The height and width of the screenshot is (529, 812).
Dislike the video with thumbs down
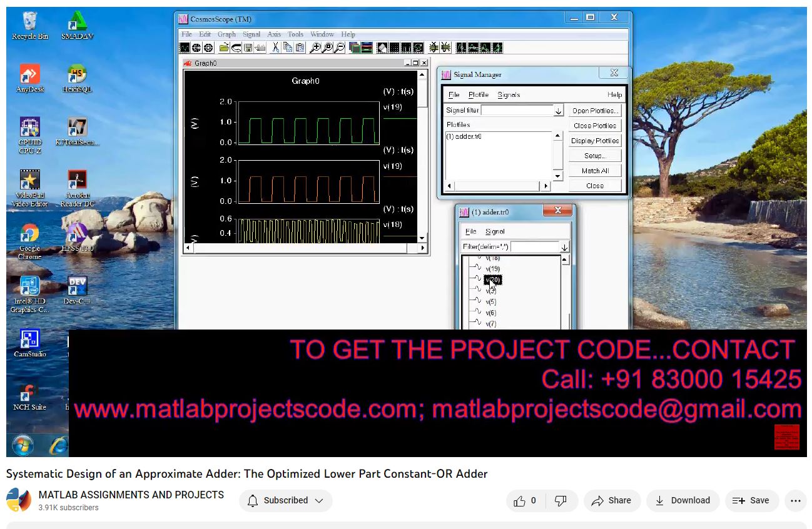561,501
